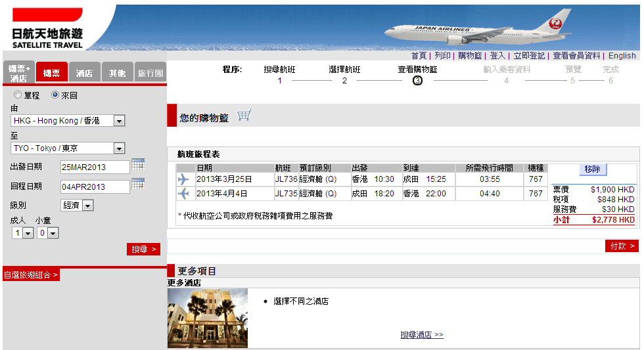644x350 pixels.
Task: Select the 單程 one-way radio button
Action: click(18, 95)
